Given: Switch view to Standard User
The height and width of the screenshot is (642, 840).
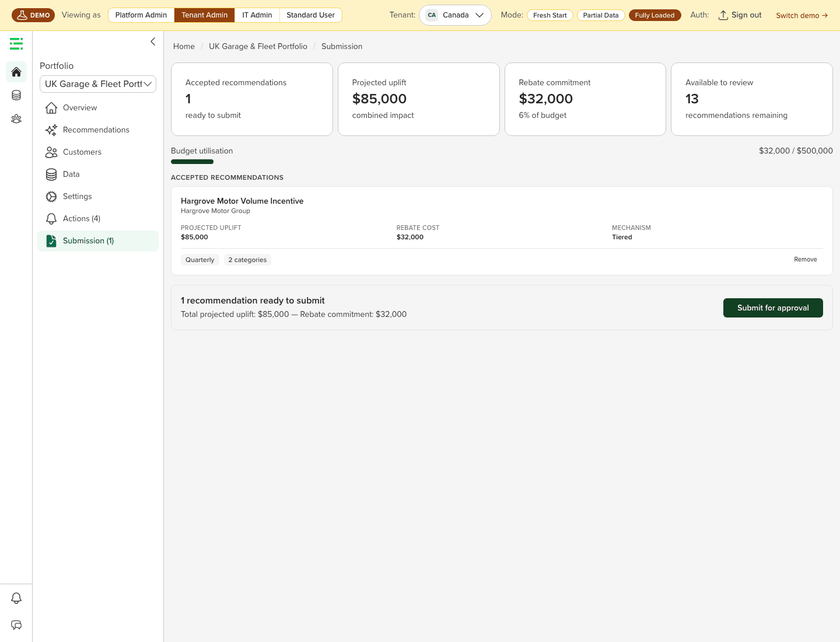Looking at the screenshot, I should [311, 15].
